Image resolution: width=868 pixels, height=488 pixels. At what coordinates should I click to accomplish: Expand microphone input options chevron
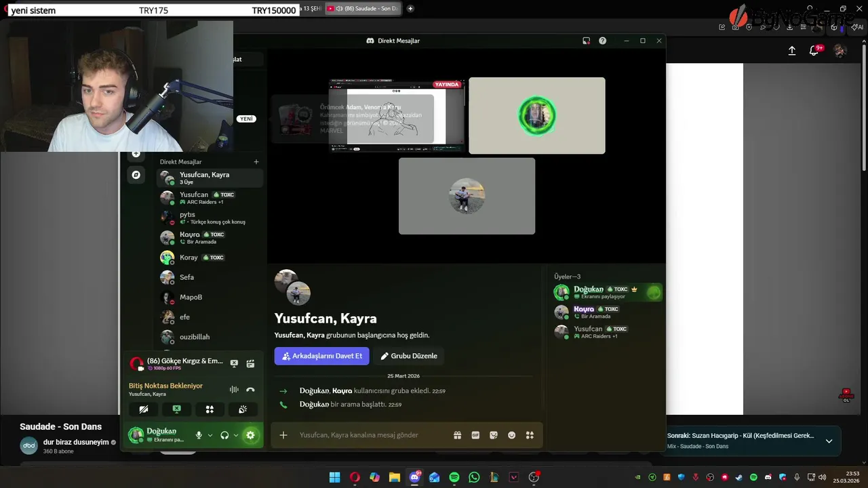(x=210, y=435)
